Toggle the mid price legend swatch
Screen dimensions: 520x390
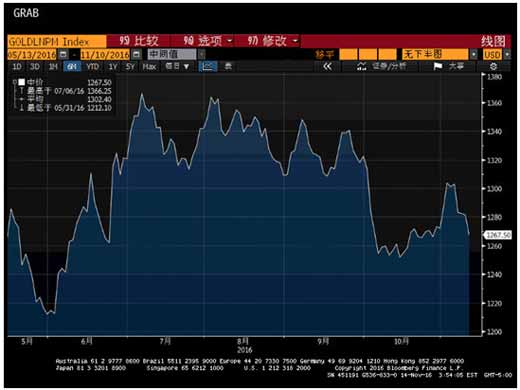22,82
